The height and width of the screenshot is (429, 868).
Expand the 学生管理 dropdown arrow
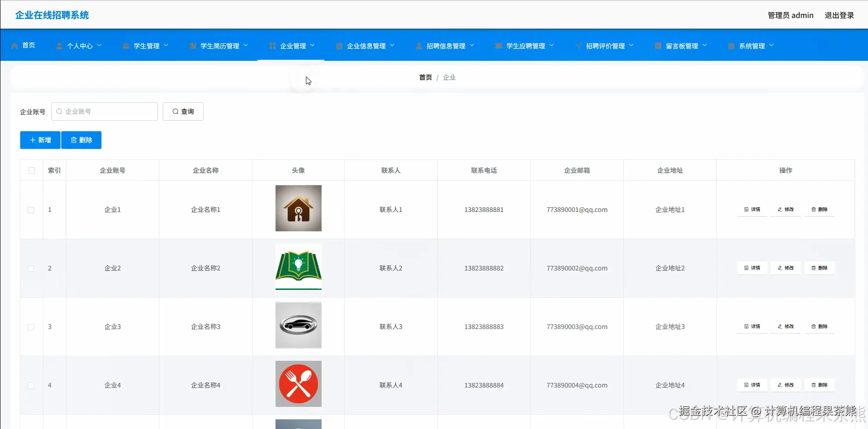click(x=166, y=45)
